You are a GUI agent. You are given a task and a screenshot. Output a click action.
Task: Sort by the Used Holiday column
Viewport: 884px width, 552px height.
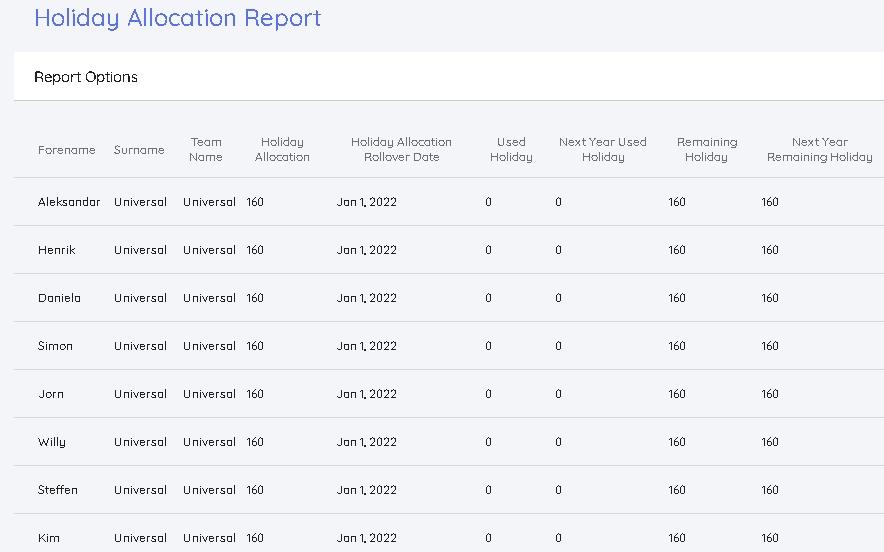511,150
